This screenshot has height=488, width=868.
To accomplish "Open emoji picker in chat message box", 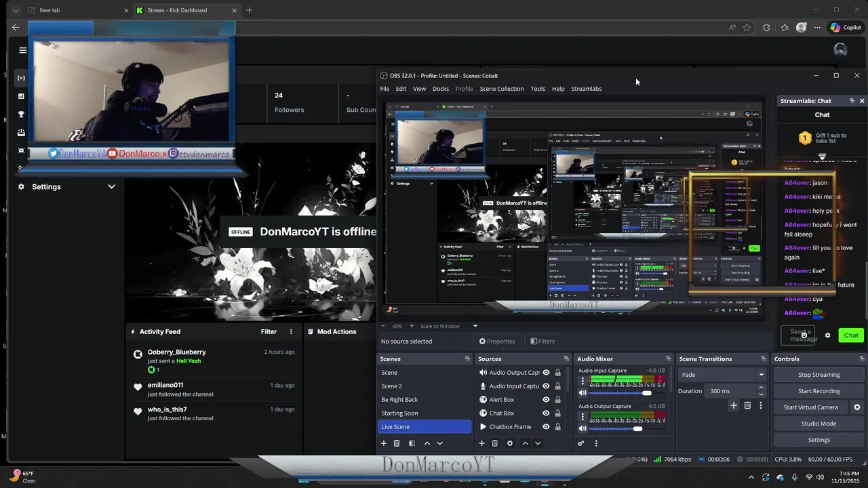I will pyautogui.click(x=804, y=335).
